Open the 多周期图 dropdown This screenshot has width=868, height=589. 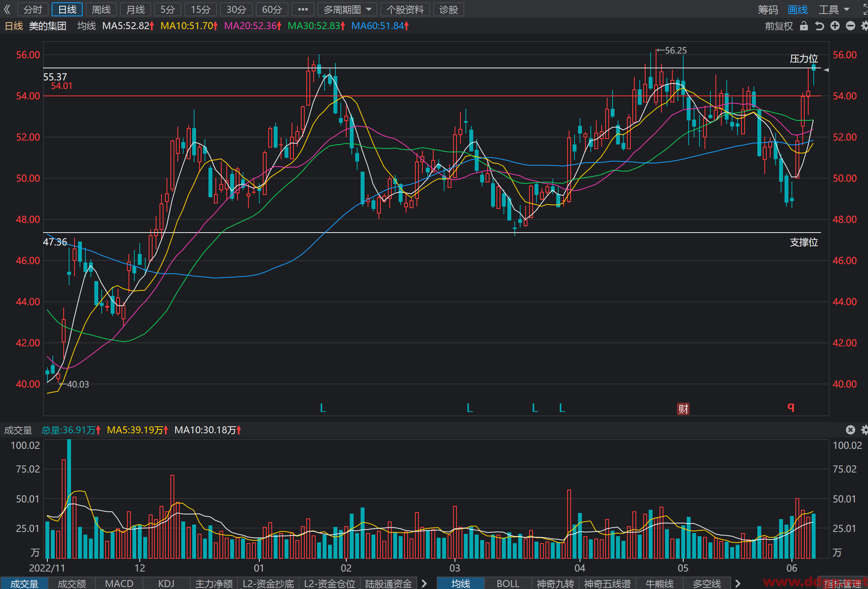point(347,9)
